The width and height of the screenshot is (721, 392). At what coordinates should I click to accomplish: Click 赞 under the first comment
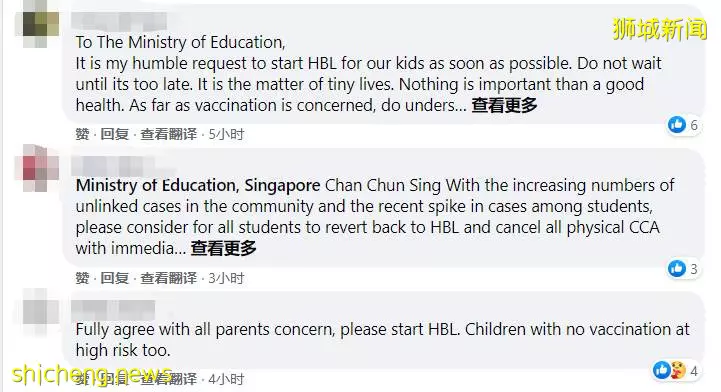click(x=82, y=134)
